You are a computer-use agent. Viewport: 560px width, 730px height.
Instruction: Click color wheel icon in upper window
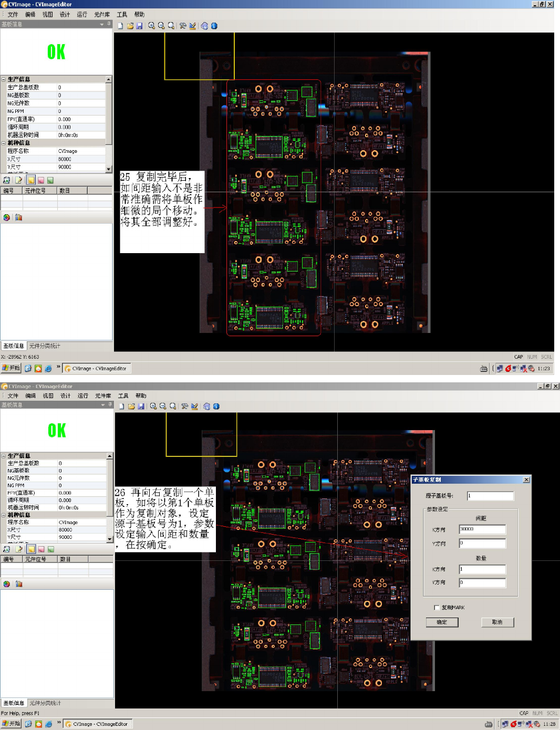[x=6, y=217]
